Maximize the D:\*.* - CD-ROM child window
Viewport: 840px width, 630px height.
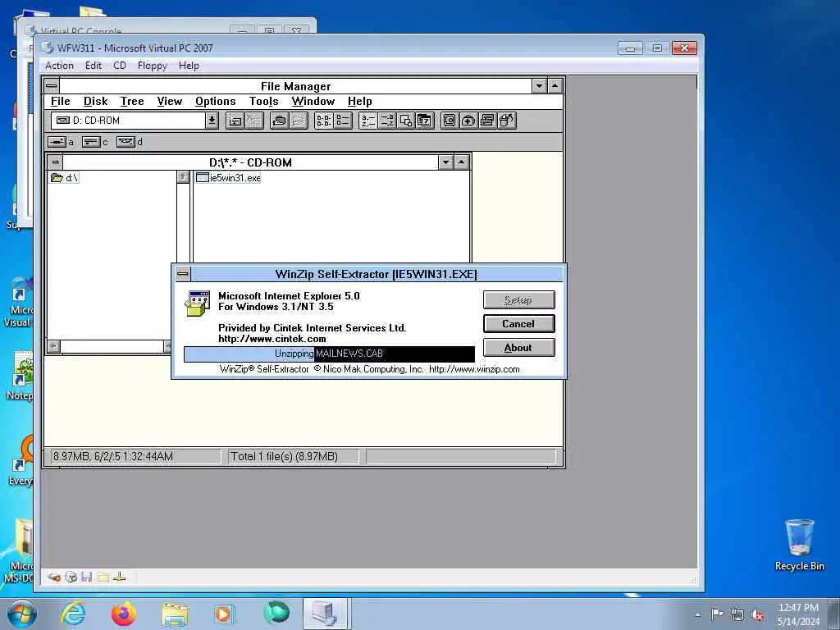click(x=462, y=162)
